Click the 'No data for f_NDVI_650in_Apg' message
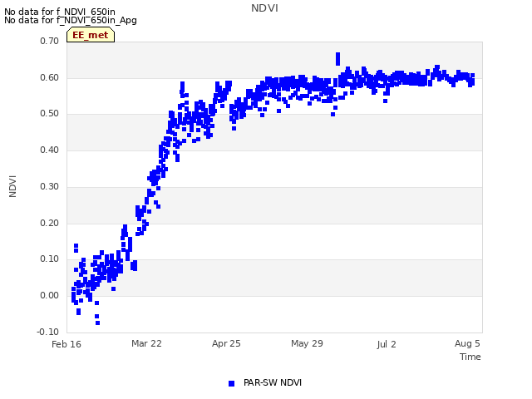Image resolution: width=532 pixels, height=399 pixels. point(71,20)
